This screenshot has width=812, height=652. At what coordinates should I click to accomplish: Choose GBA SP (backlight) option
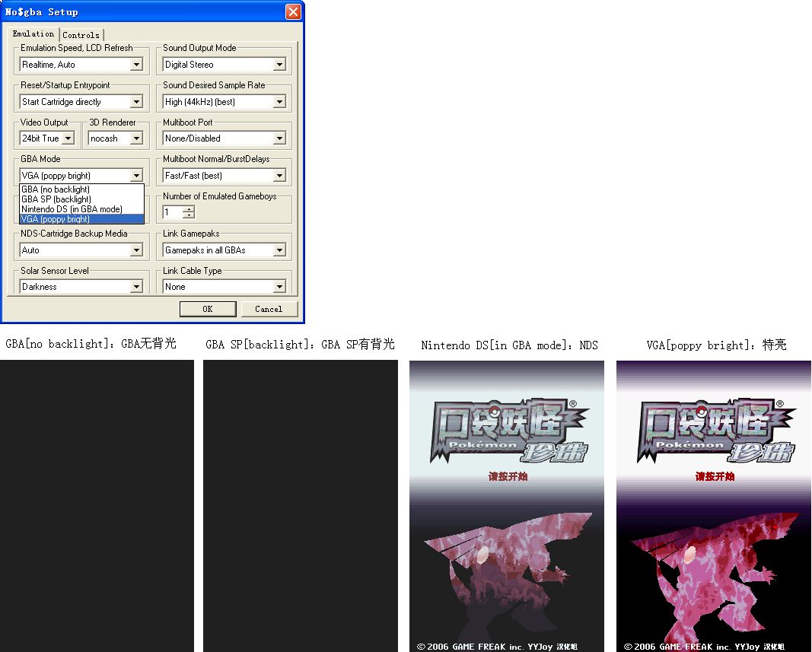(x=82, y=199)
